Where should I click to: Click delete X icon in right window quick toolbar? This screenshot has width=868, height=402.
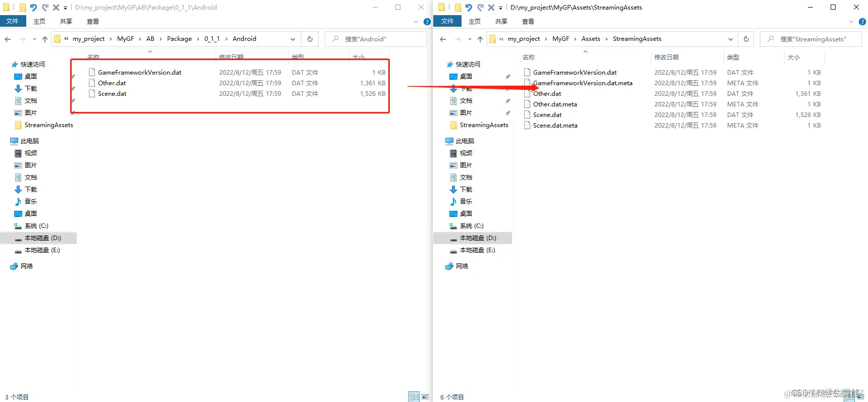491,8
